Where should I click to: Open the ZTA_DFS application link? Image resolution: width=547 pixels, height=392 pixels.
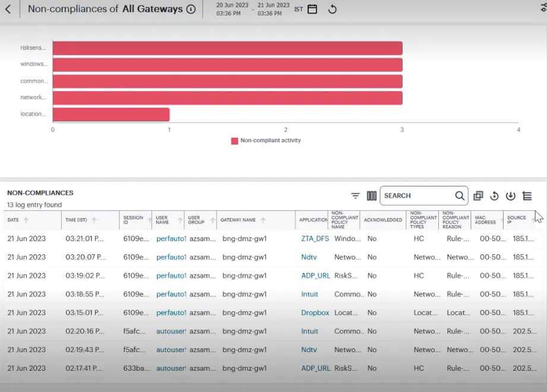[x=315, y=239]
